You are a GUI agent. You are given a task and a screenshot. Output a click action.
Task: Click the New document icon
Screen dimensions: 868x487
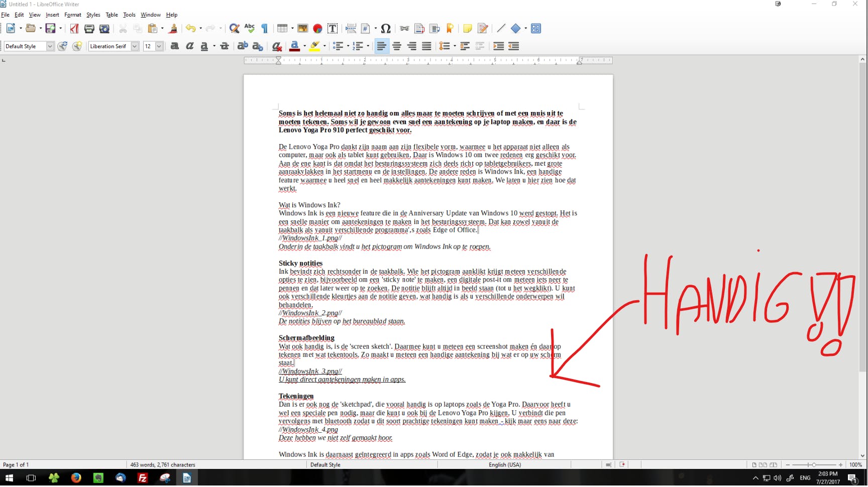[11, 29]
